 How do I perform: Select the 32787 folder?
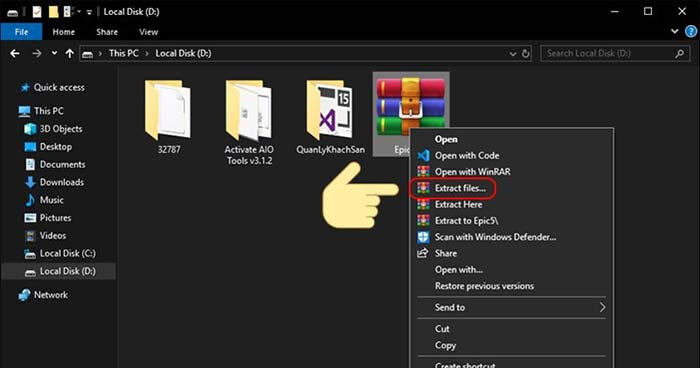[169, 117]
